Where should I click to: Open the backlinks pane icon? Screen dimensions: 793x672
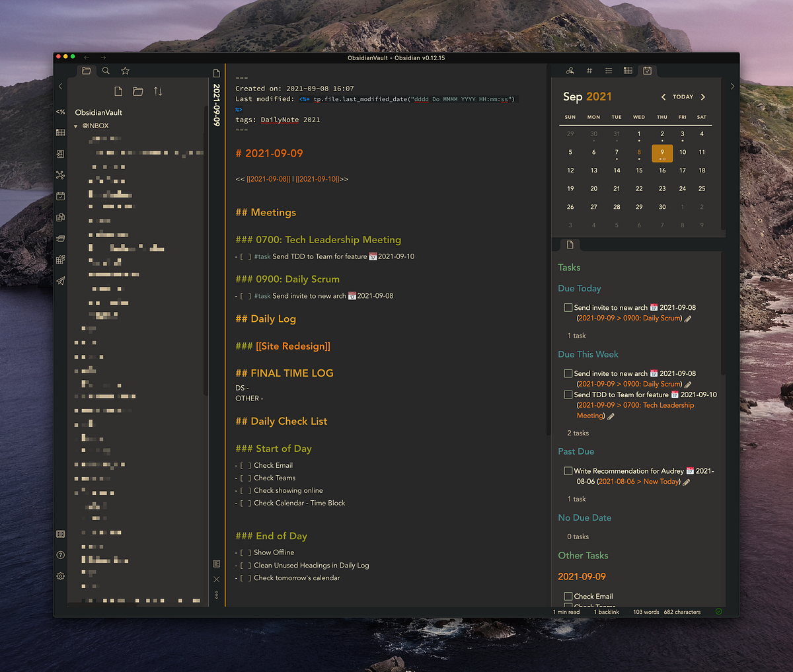tap(570, 71)
